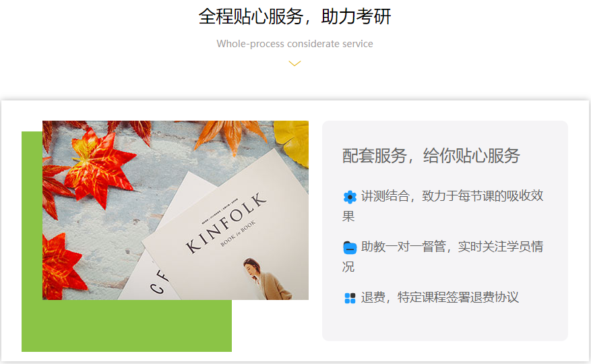
Task: Click the blue folder icon beside 助教一对一督管
Action: (350, 247)
